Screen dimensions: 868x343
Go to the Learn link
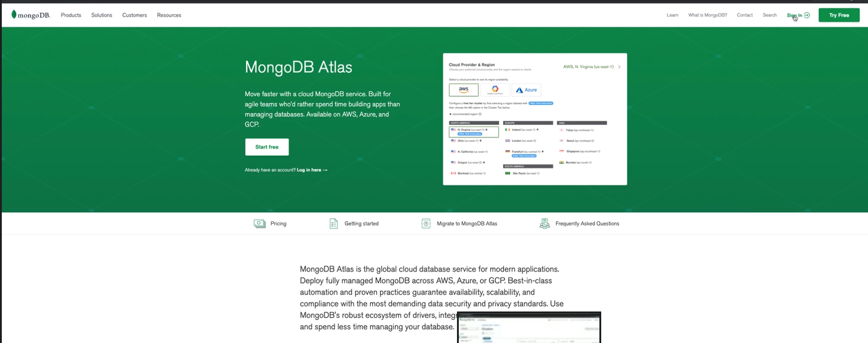[x=672, y=15]
